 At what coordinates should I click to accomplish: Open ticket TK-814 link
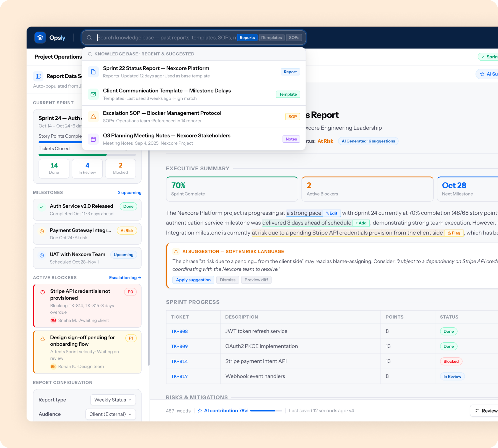click(179, 361)
